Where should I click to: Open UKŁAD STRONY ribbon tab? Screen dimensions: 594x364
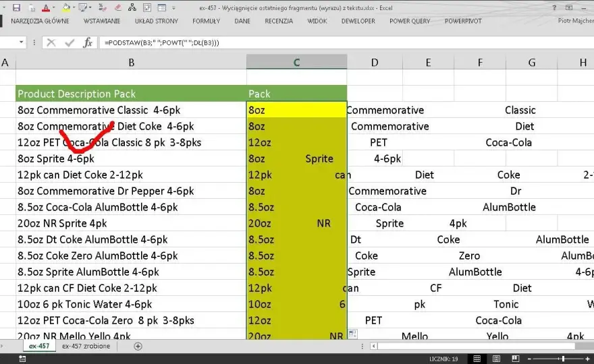pyautogui.click(x=157, y=21)
